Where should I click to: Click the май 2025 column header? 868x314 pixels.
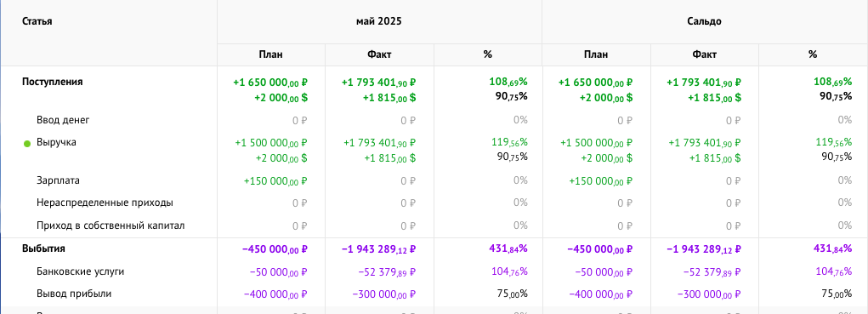pyautogui.click(x=379, y=21)
